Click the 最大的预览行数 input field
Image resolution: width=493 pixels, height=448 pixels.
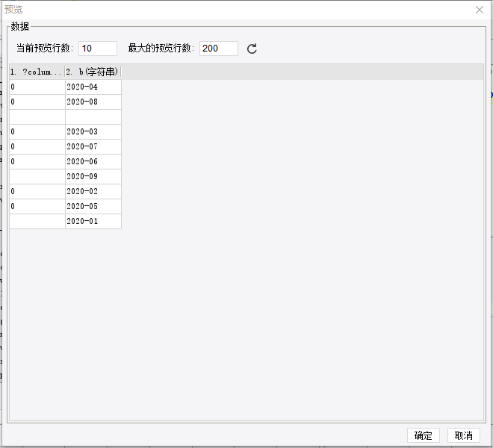pyautogui.click(x=219, y=49)
